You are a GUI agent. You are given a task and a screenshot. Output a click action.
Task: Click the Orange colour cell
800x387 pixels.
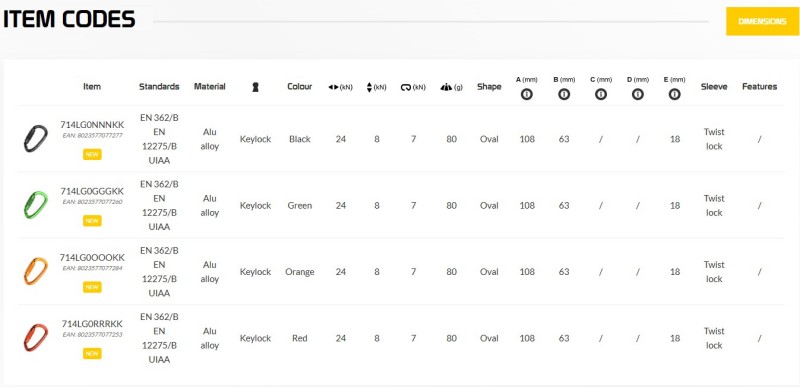coord(299,272)
